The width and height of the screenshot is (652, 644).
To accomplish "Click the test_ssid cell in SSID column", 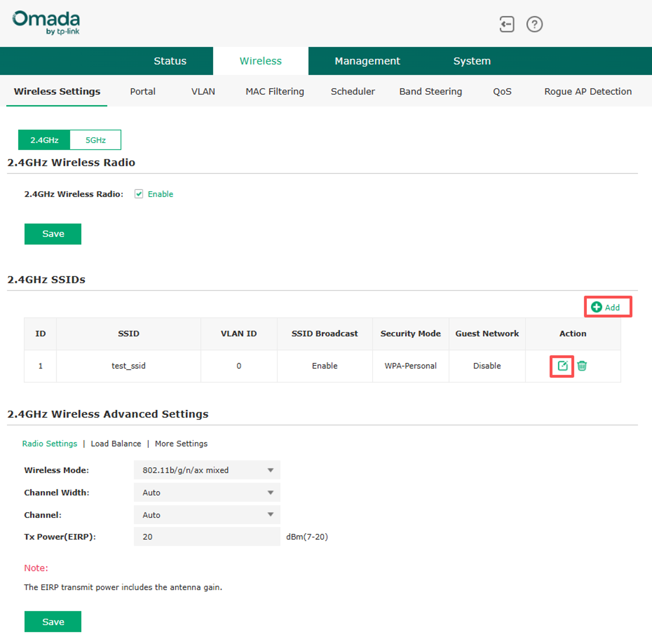I will (x=128, y=366).
